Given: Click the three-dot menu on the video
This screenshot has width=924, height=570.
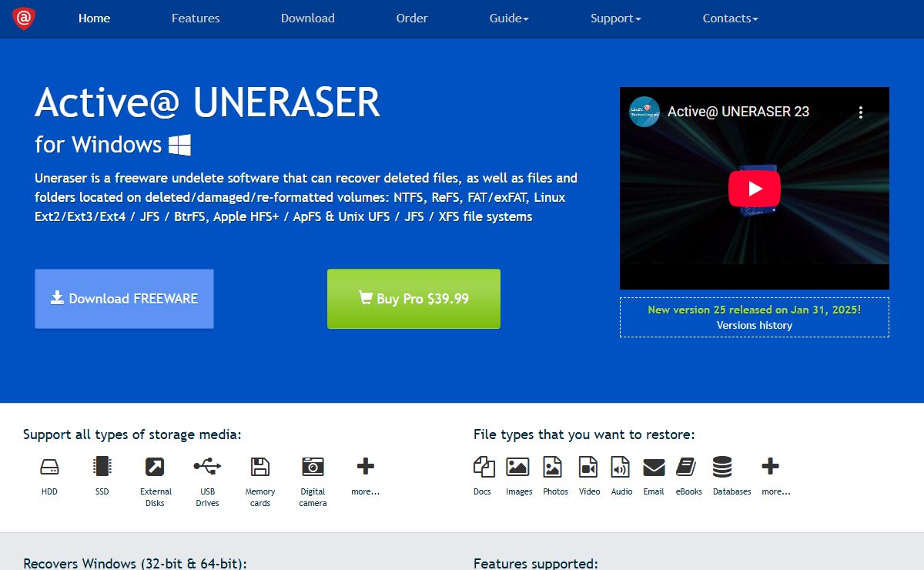Looking at the screenshot, I should click(861, 112).
